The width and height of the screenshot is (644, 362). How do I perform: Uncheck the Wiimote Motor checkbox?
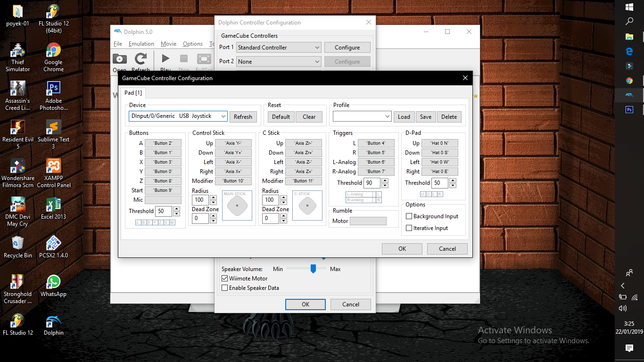[x=225, y=279]
